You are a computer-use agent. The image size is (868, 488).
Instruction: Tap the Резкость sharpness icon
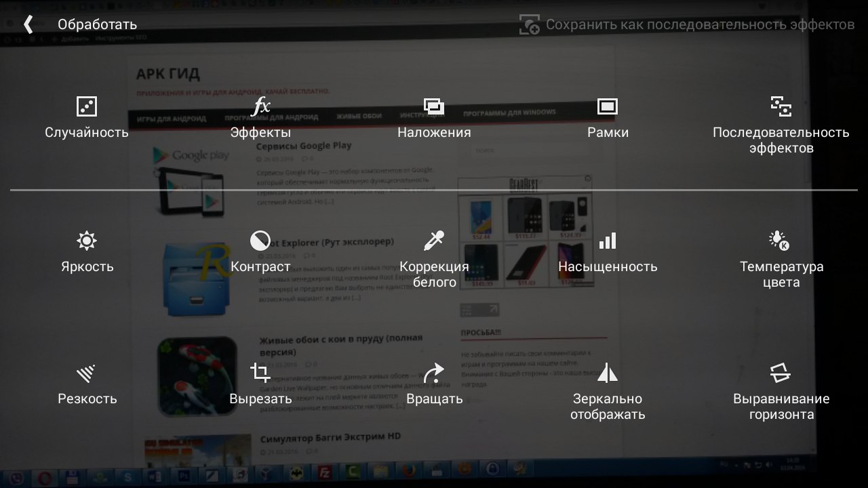[87, 373]
